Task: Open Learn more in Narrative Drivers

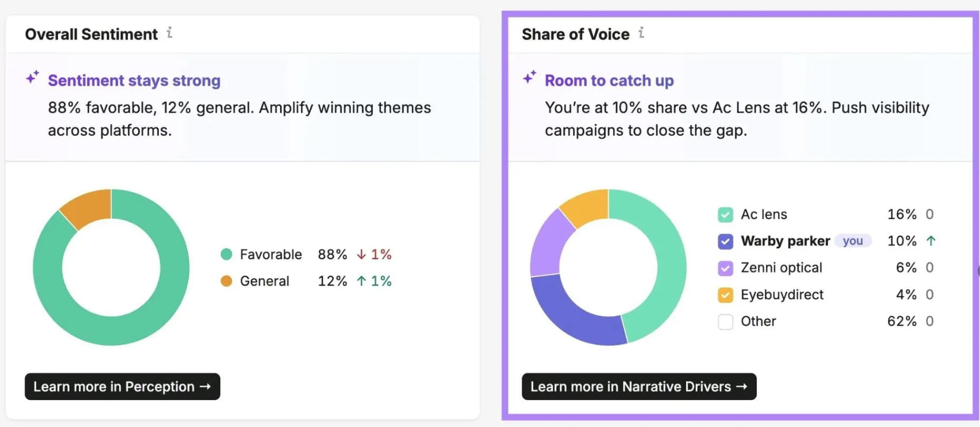Action: (x=639, y=386)
